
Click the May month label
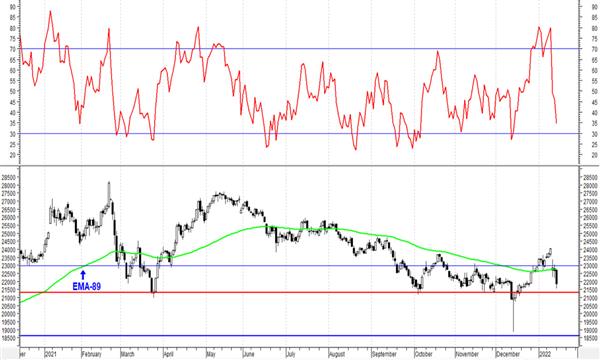(x=211, y=354)
